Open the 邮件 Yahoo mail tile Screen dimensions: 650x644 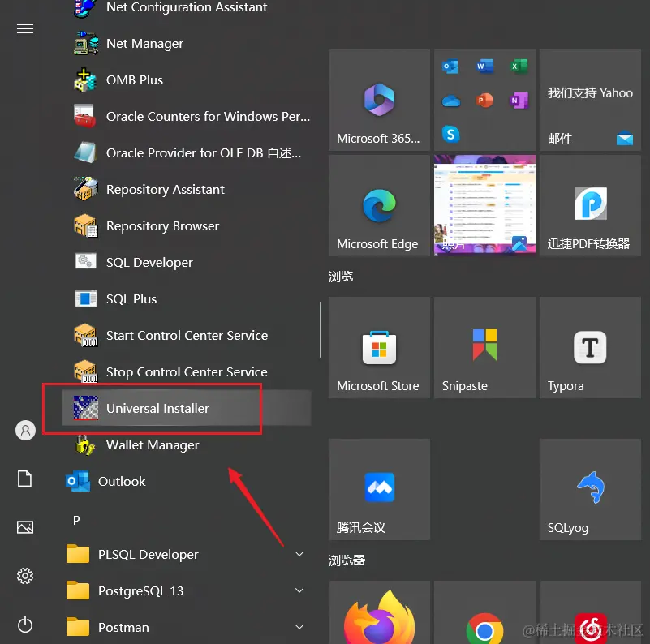tap(590, 100)
